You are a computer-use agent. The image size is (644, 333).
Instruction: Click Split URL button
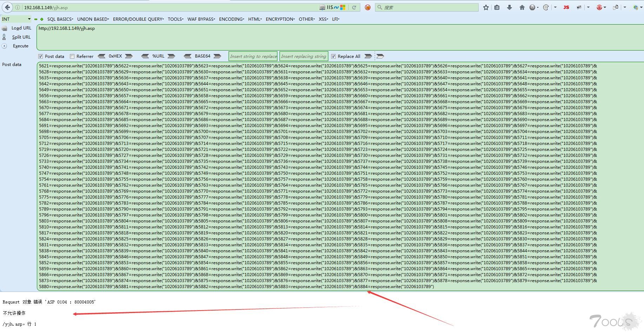tap(21, 37)
